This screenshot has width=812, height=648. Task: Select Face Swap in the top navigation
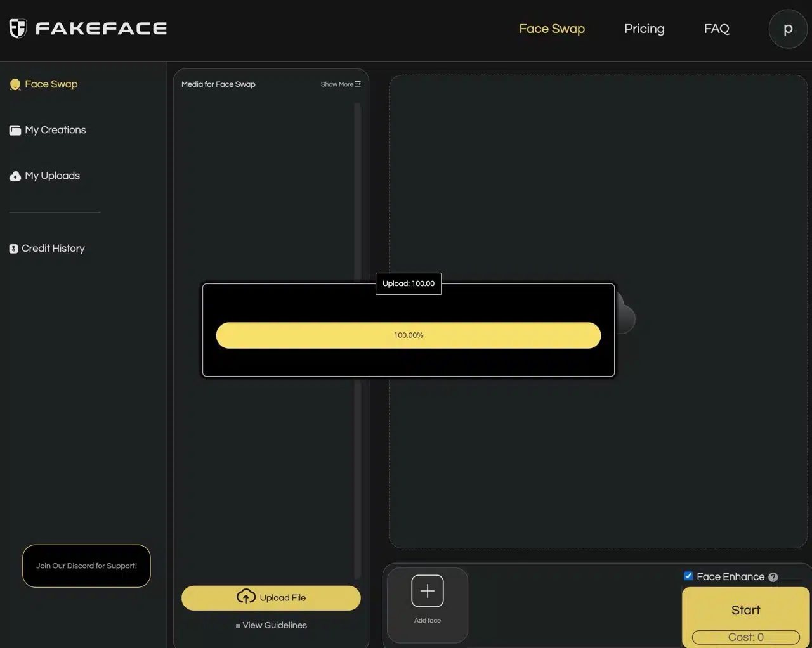pyautogui.click(x=552, y=29)
